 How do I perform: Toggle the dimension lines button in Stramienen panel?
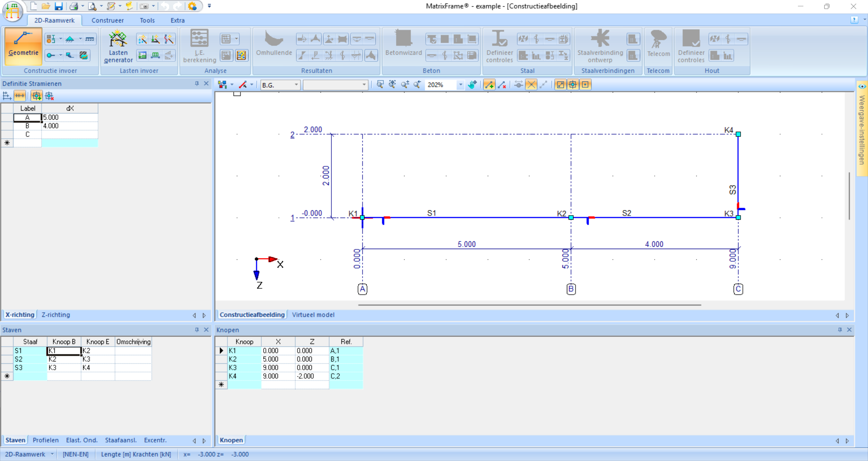pos(19,96)
